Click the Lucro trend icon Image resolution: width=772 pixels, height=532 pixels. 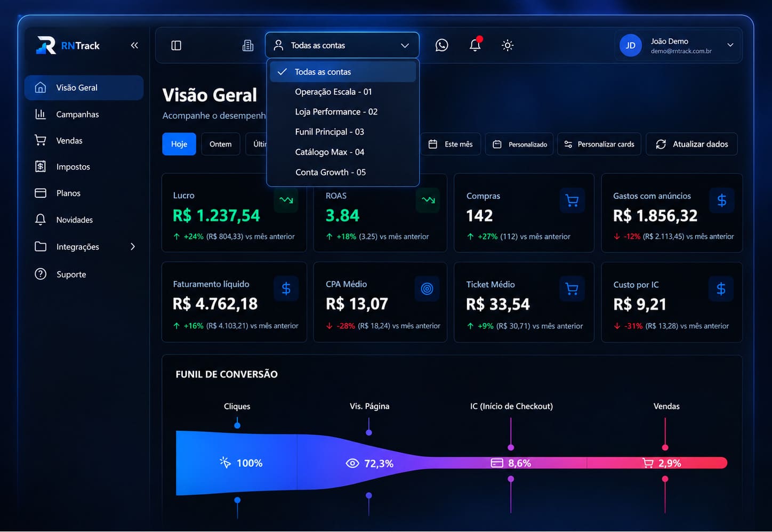(286, 200)
